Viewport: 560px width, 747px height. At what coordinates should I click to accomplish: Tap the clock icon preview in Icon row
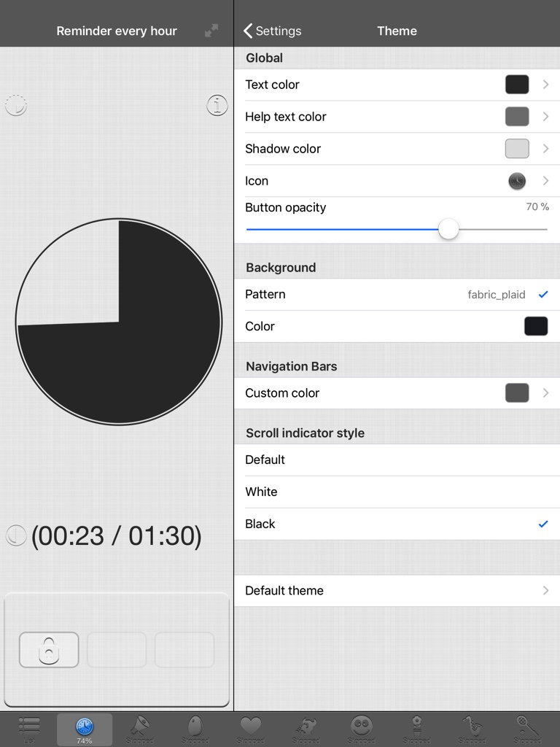click(517, 181)
